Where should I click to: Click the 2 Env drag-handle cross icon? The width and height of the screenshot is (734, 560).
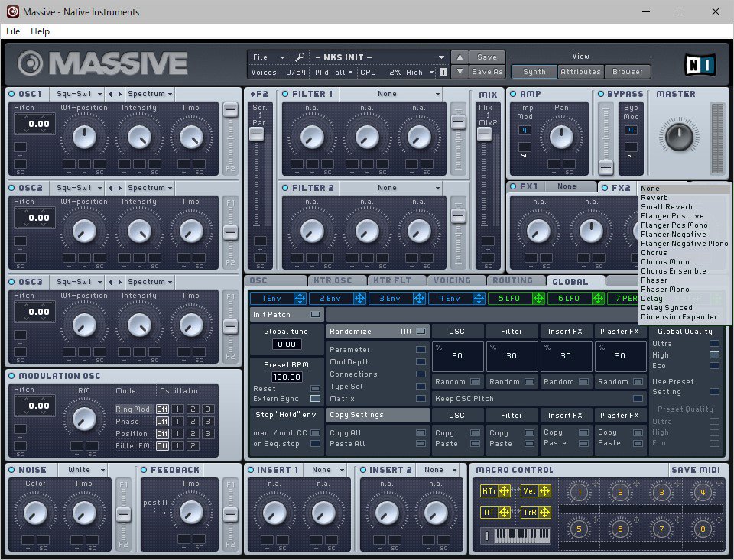359,298
